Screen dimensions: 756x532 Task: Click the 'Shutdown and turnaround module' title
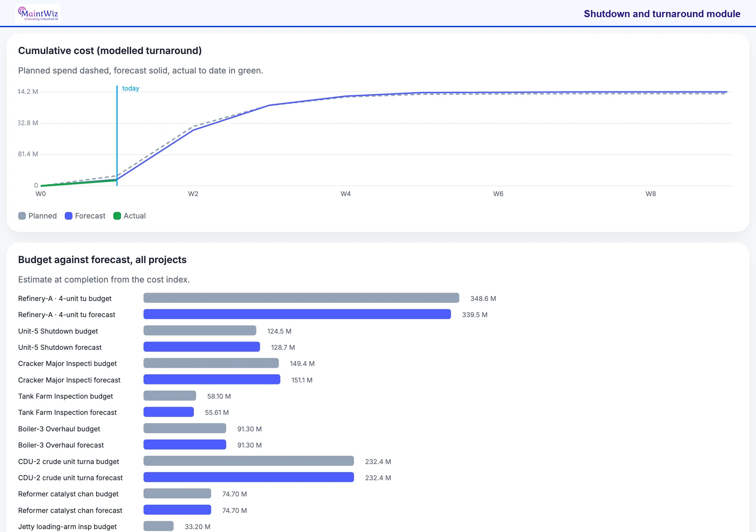(662, 14)
